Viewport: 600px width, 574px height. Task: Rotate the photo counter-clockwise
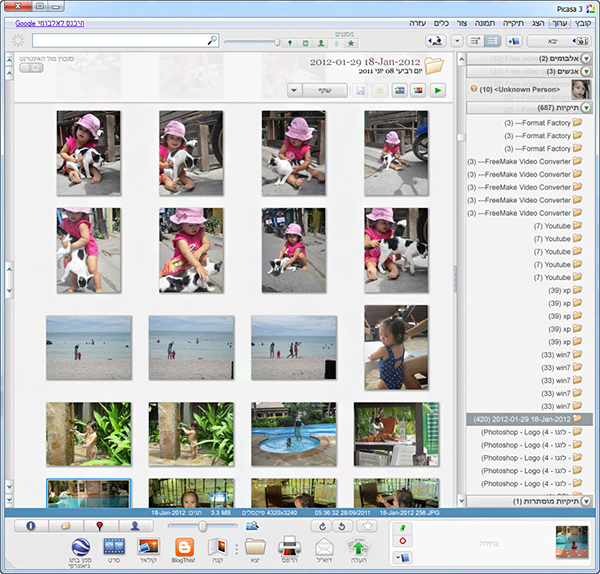[x=342, y=527]
